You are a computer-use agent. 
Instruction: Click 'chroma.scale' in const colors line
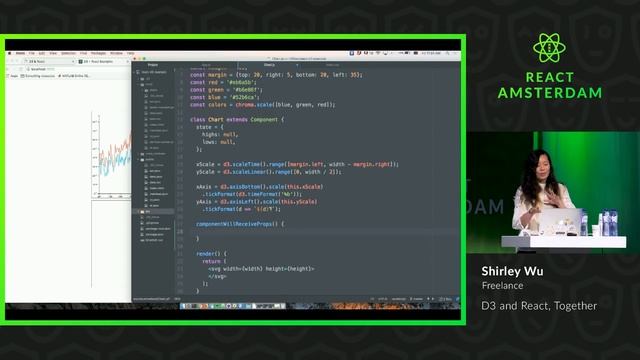[x=253, y=105]
